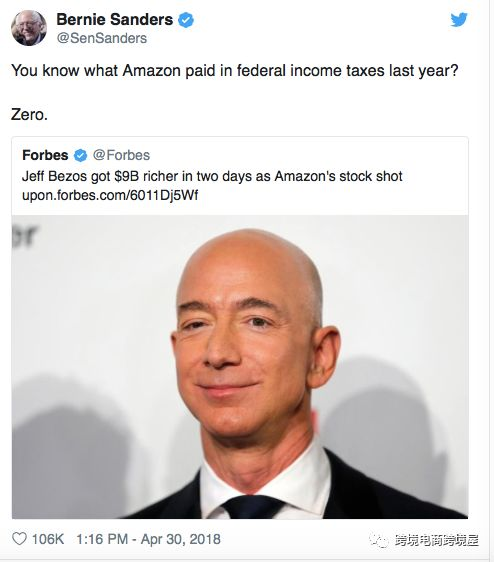494x562 pixels.
Task: Open the Forbes account name
Action: (45, 155)
